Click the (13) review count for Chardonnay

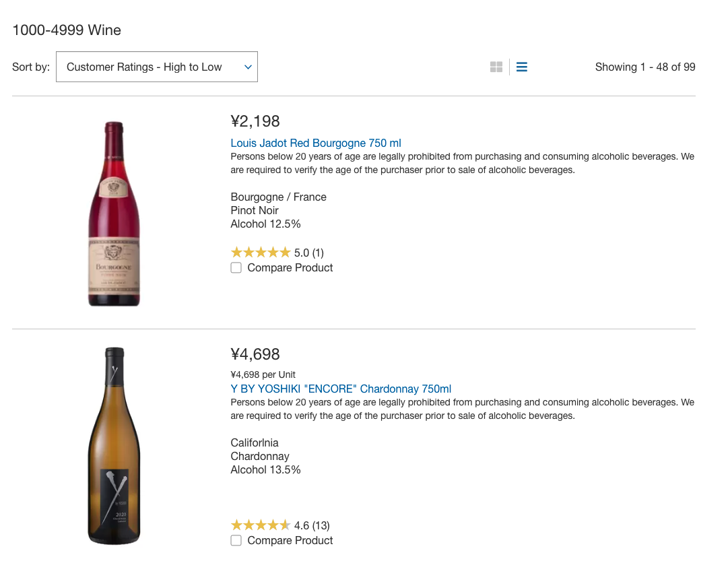pyautogui.click(x=321, y=526)
